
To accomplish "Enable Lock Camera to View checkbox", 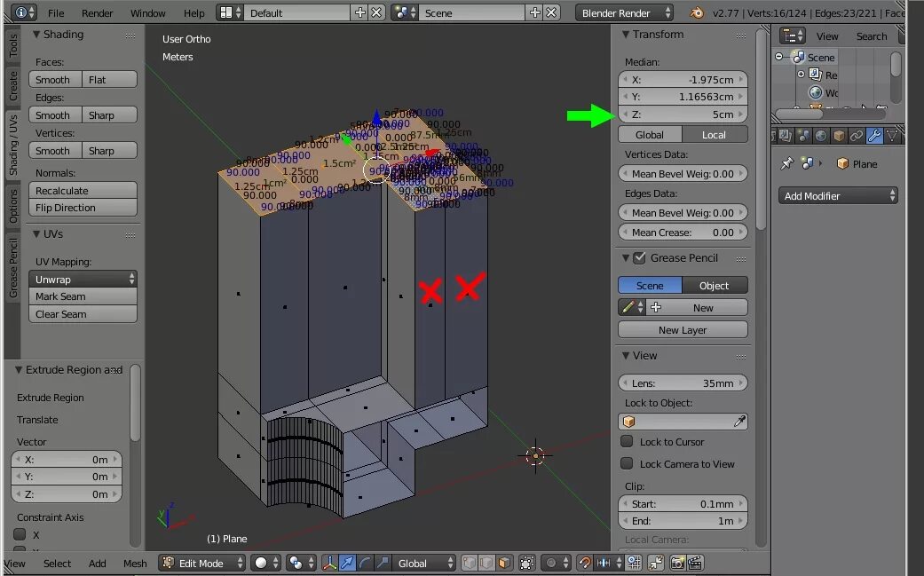I will (x=627, y=463).
